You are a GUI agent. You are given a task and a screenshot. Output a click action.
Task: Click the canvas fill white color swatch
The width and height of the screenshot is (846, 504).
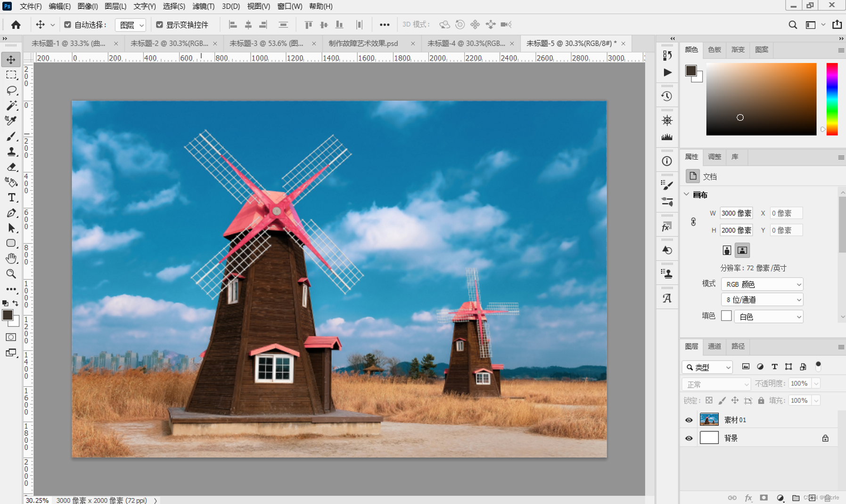[x=726, y=316]
